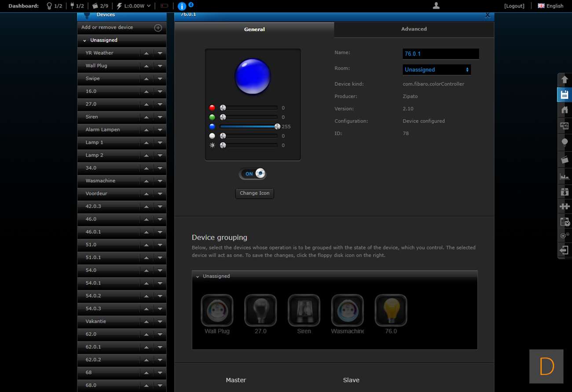572x392 pixels.
Task: Click the blue info notifications icon
Action: pos(182,6)
